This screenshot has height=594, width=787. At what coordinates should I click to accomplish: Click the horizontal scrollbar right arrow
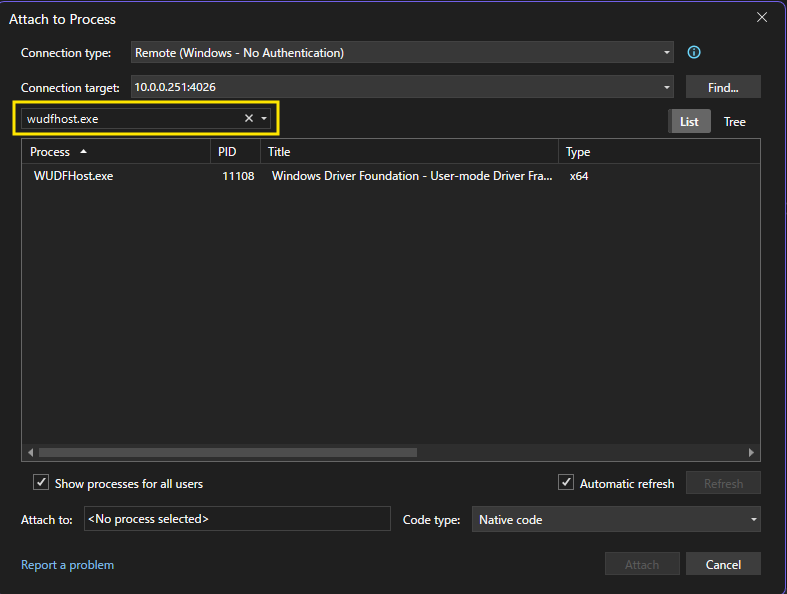point(752,452)
